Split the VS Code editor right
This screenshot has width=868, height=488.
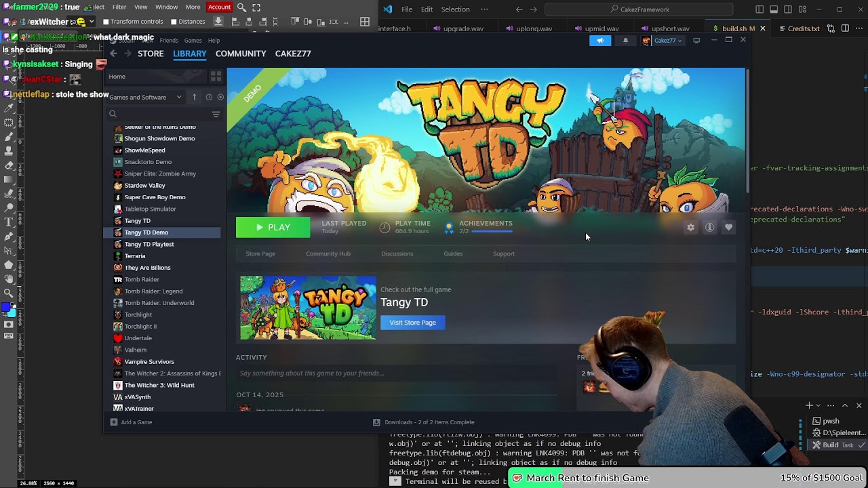tap(845, 28)
